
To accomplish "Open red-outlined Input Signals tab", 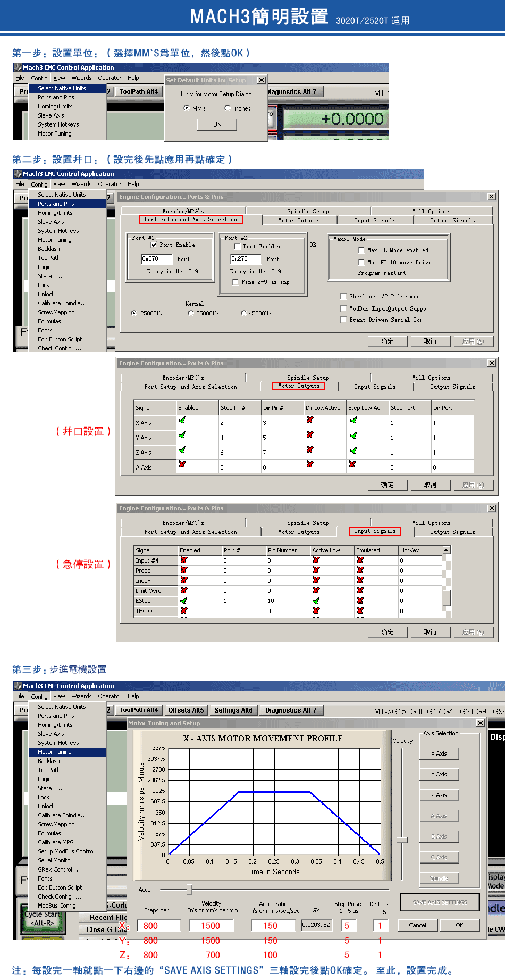I will [375, 531].
